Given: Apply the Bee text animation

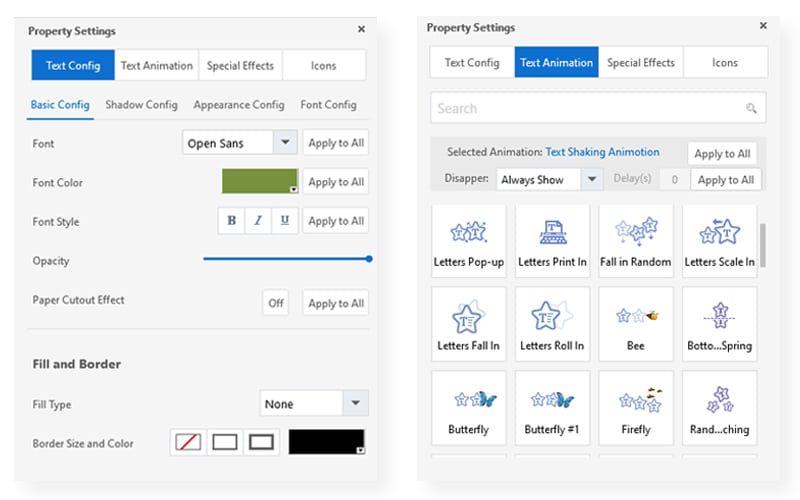Looking at the screenshot, I should [x=636, y=324].
